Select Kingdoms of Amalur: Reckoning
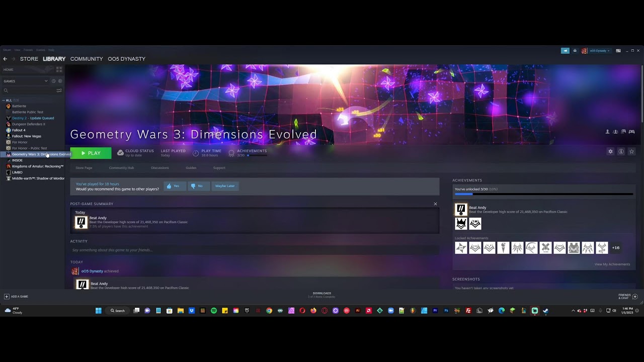The image size is (644, 362). 38,166
